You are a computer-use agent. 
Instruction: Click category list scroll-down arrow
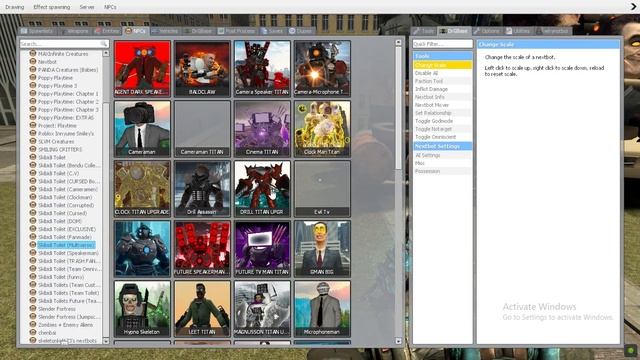pos(106,341)
